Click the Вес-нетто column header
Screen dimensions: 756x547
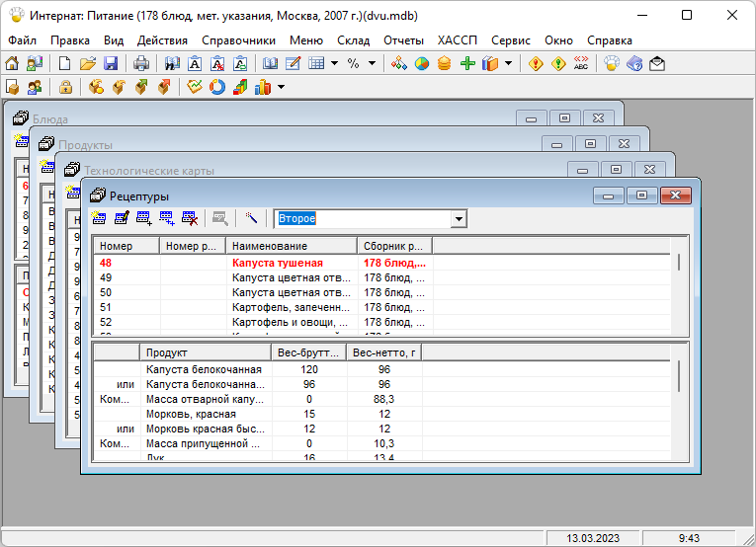pyautogui.click(x=384, y=352)
